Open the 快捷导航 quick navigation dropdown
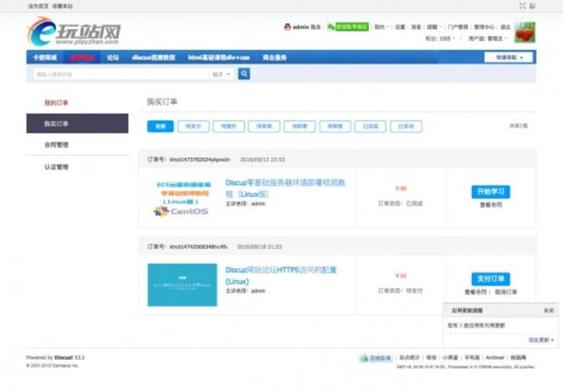The height and width of the screenshot is (392, 563). [x=508, y=58]
